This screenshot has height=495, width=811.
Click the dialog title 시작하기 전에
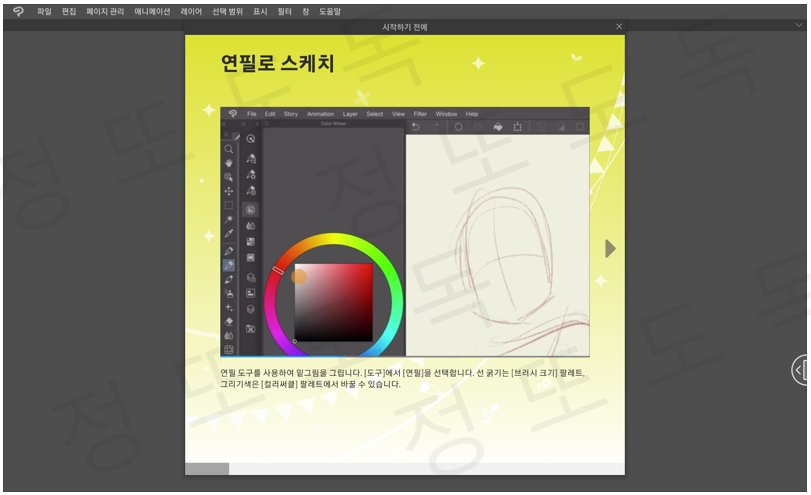(x=404, y=27)
